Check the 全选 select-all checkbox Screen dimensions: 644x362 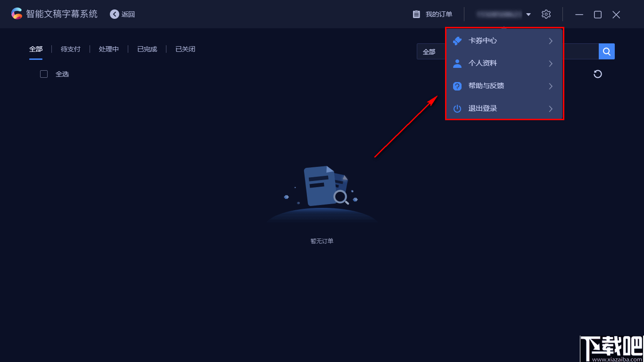click(x=43, y=74)
